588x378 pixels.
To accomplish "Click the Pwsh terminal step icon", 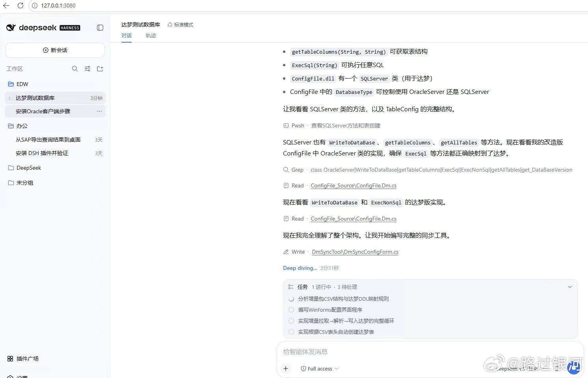I will point(286,125).
